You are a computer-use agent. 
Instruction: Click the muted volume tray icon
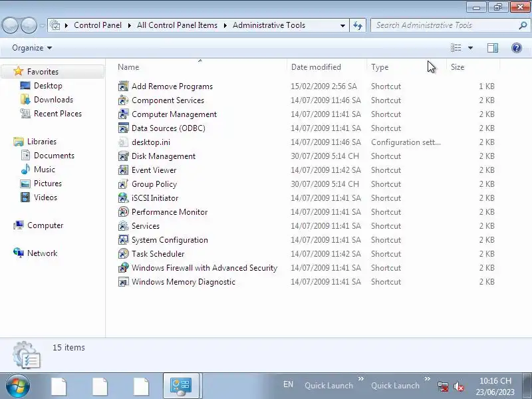[459, 386]
